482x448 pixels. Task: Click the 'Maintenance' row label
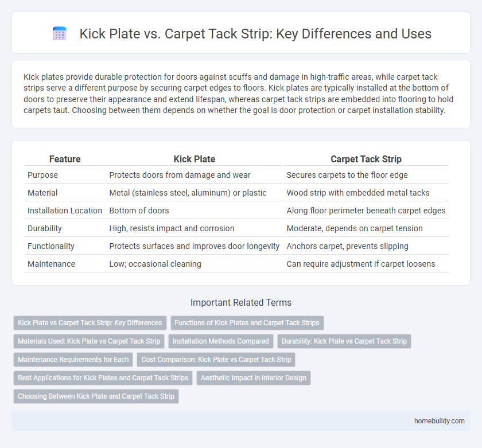coord(50,264)
